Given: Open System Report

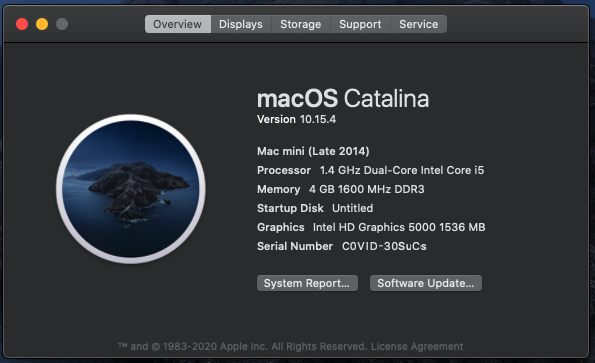Looking at the screenshot, I should coord(307,283).
